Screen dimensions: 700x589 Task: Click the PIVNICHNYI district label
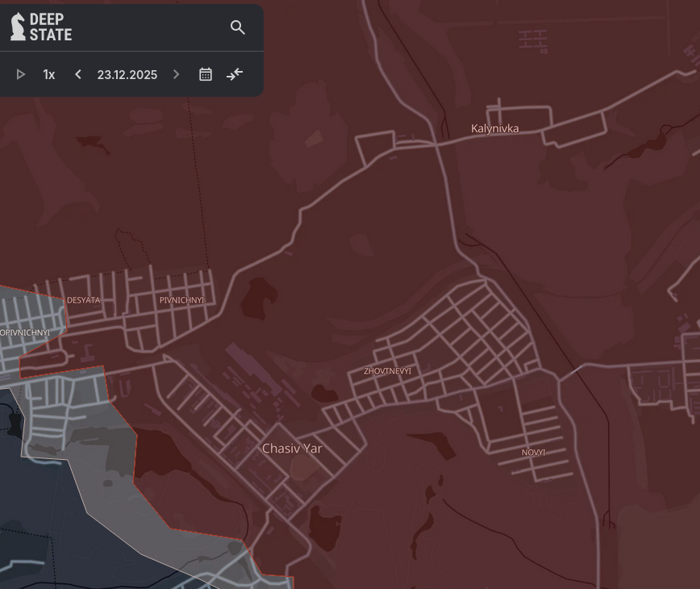click(181, 300)
